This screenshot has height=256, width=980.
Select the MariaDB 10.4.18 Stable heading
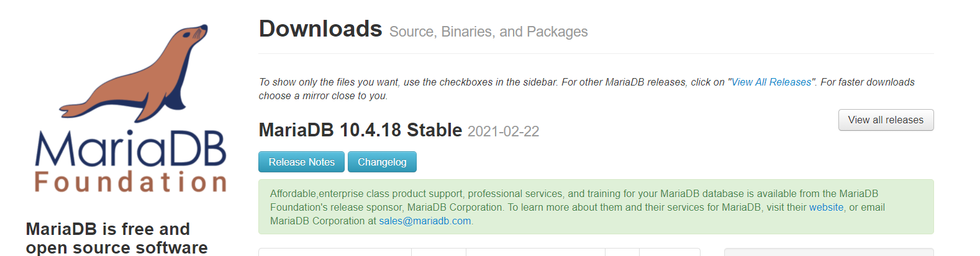360,130
